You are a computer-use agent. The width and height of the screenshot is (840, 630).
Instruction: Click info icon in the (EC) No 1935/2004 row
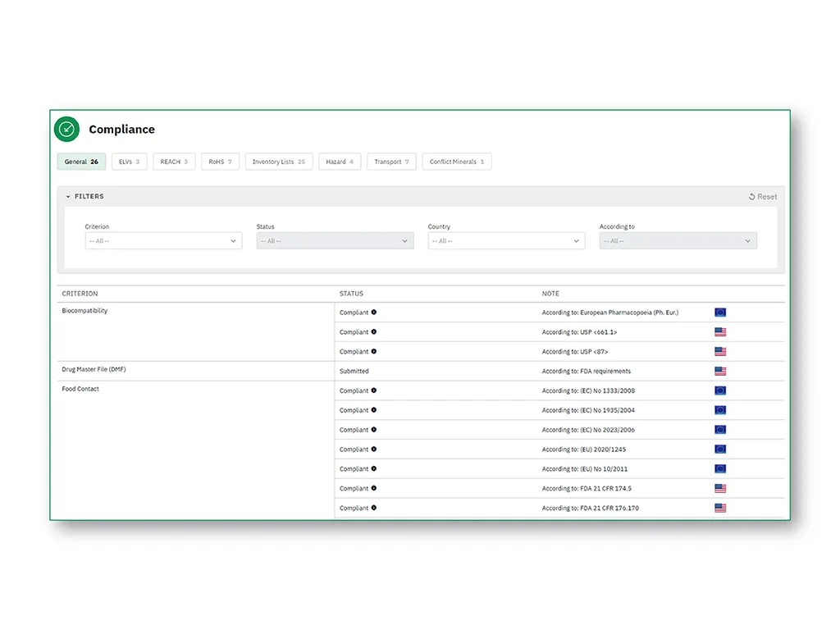(x=374, y=410)
